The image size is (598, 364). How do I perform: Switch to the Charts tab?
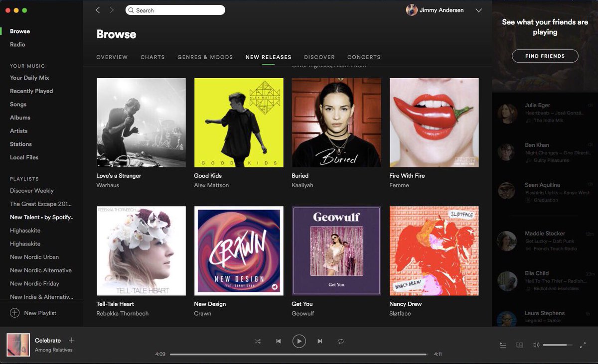(152, 57)
